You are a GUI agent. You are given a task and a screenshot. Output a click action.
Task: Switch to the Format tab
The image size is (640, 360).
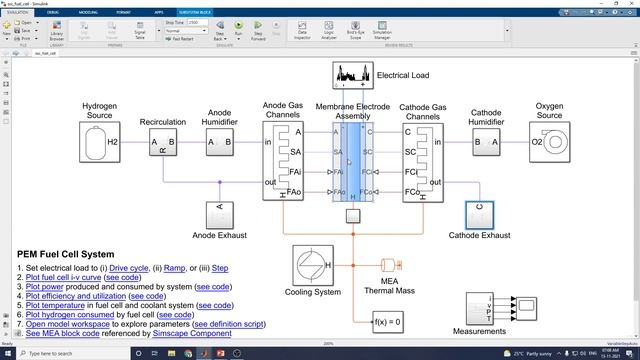[123, 12]
